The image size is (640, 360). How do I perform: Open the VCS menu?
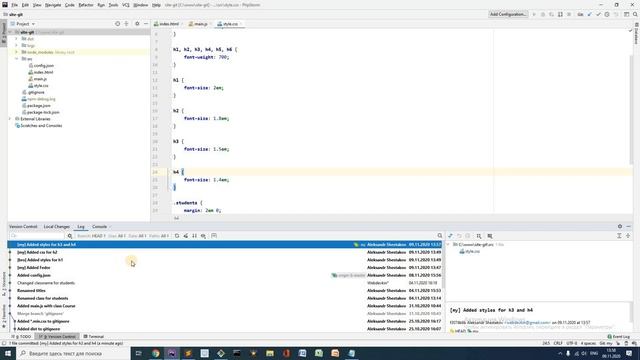[x=126, y=5]
